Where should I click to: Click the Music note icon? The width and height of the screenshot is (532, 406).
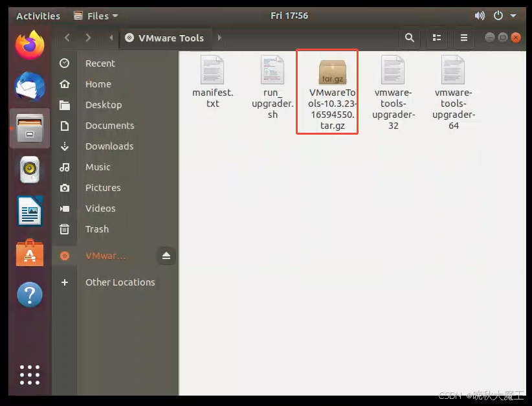65,167
